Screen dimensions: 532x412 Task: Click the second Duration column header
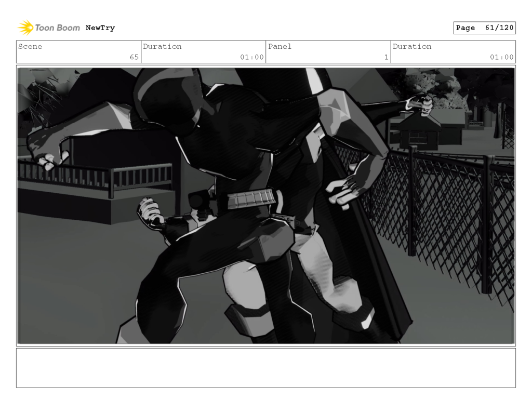pyautogui.click(x=411, y=46)
